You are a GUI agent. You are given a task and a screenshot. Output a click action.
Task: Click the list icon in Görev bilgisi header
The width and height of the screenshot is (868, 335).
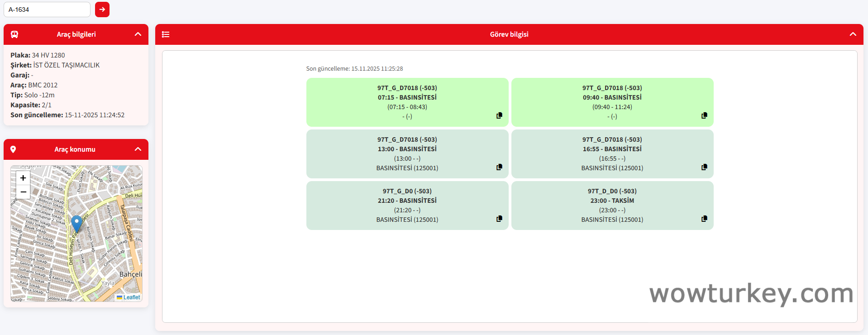[x=166, y=34]
